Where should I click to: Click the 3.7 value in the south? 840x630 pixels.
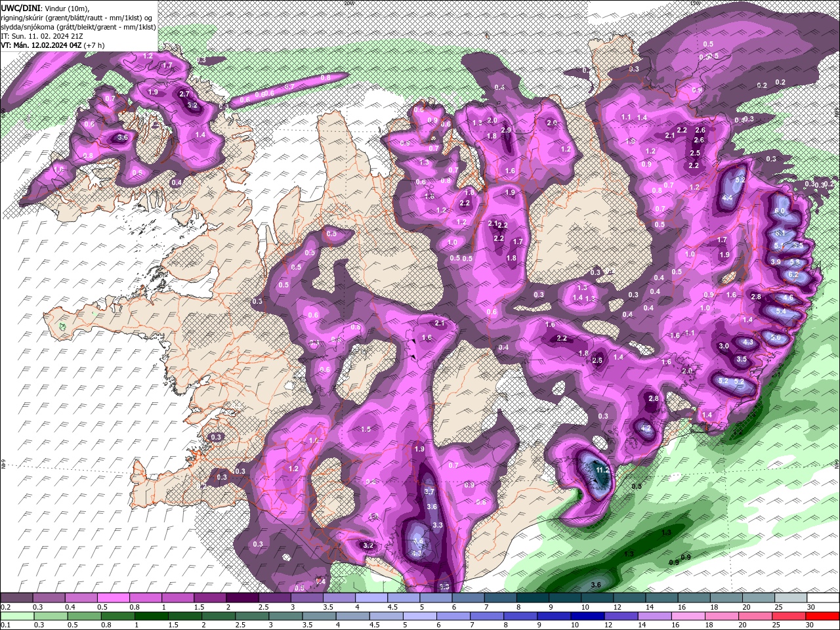click(430, 492)
